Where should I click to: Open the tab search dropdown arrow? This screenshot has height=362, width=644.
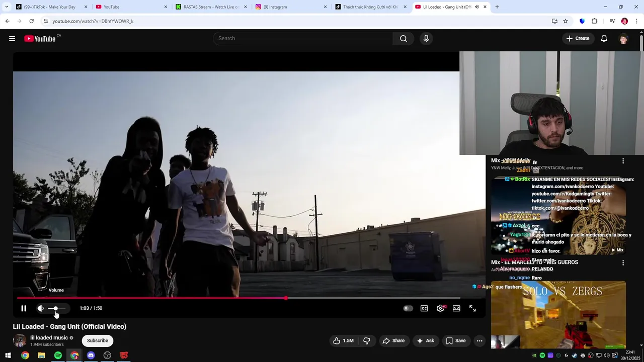tap(7, 7)
